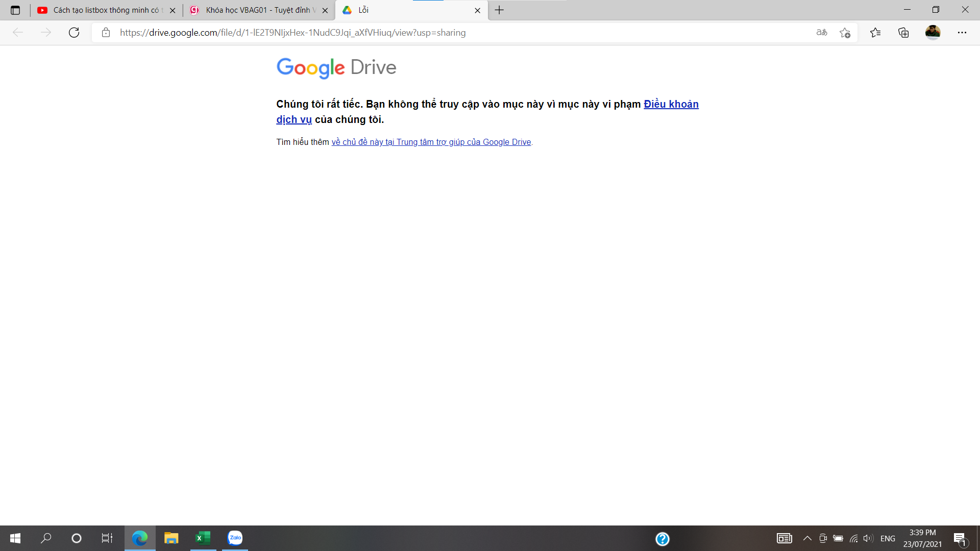Open the Google Drive help center link
980x551 pixels.
click(431, 142)
